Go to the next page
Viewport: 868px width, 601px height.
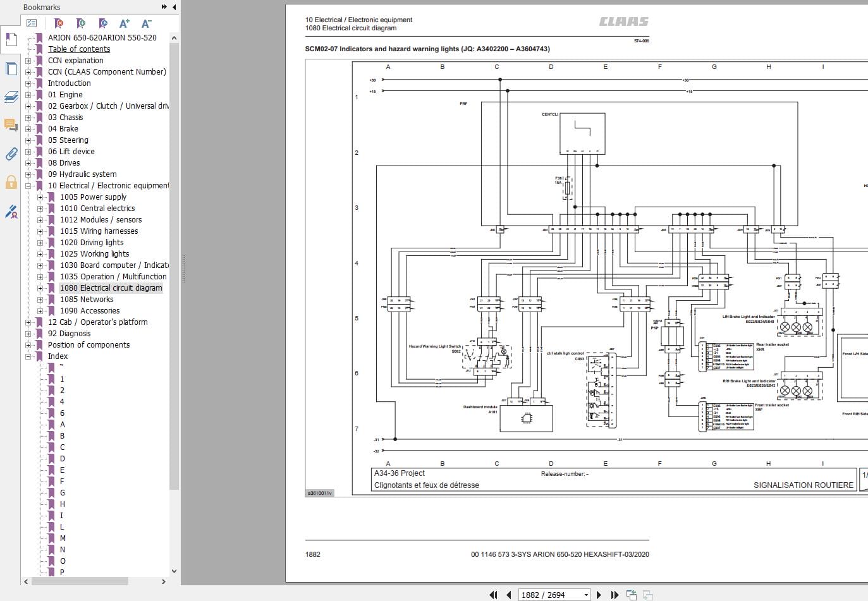(599, 595)
